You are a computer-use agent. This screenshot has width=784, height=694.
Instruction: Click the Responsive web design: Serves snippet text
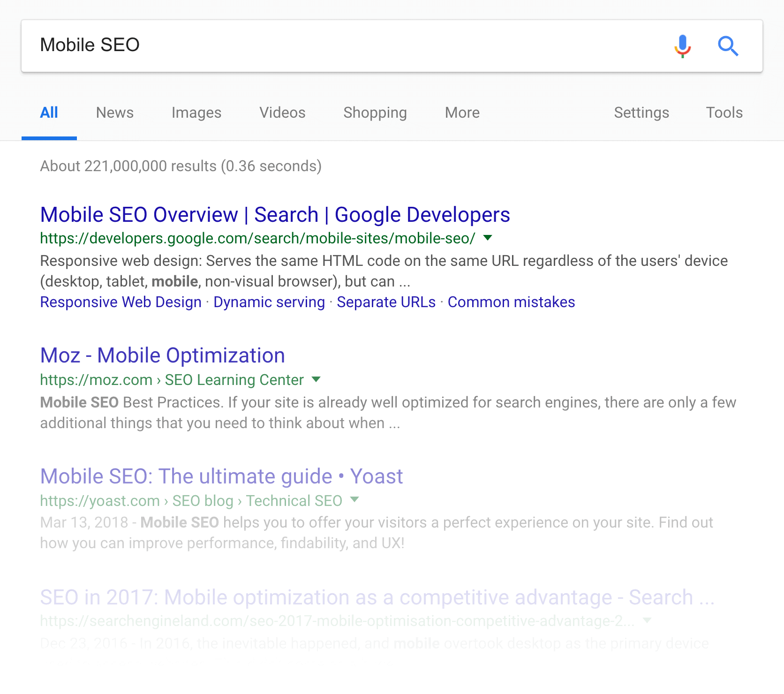click(x=384, y=271)
